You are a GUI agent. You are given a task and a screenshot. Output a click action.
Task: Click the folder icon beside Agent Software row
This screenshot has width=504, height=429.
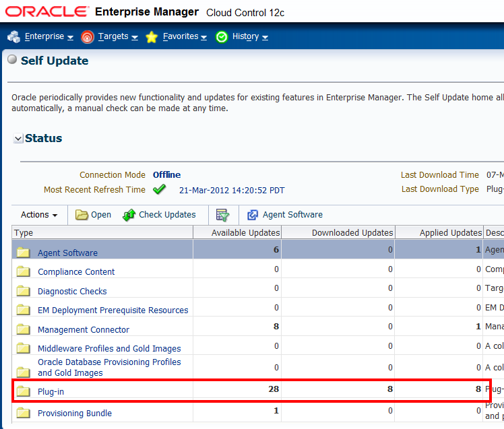(23, 253)
